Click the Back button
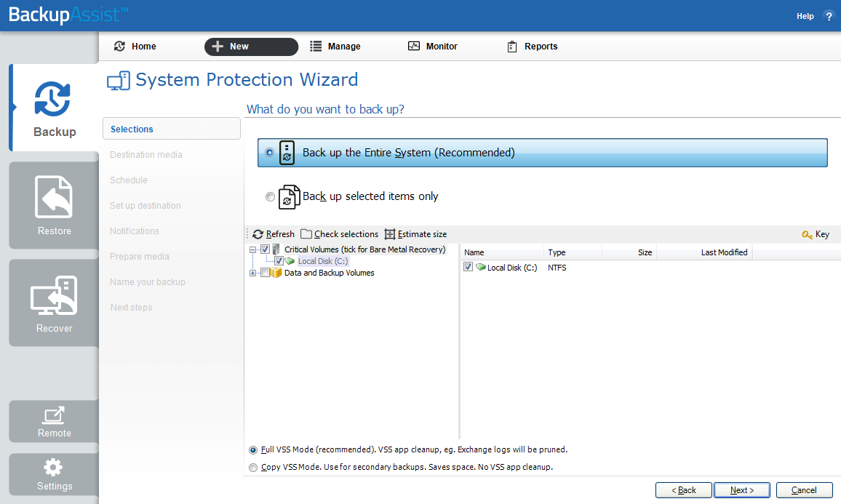Viewport: 841px width, 504px height. click(684, 490)
